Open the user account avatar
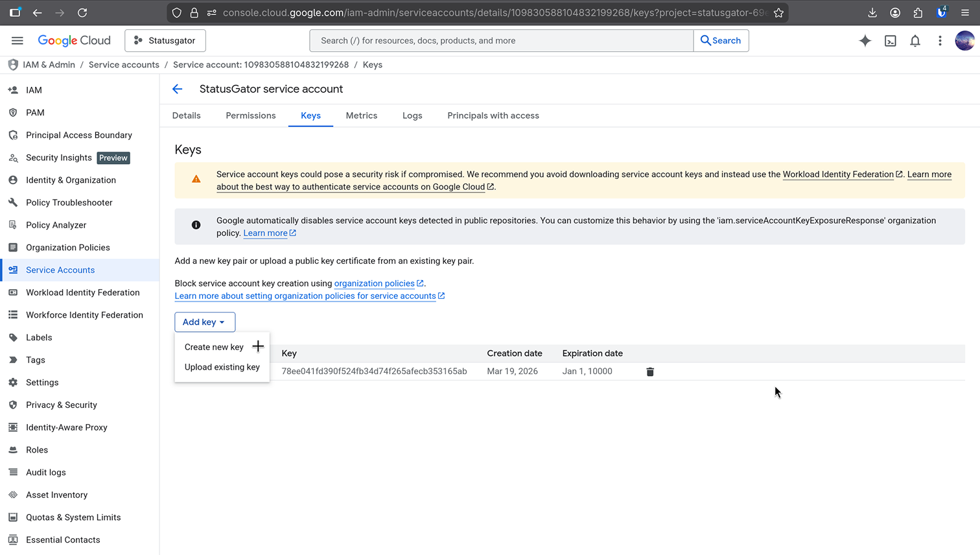 (x=964, y=41)
